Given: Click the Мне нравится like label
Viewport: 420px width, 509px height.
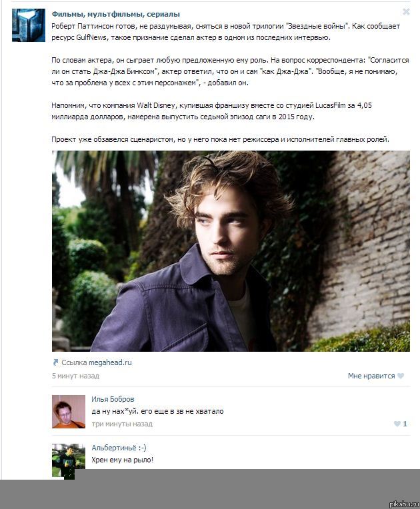Looking at the screenshot, I should click(x=371, y=376).
